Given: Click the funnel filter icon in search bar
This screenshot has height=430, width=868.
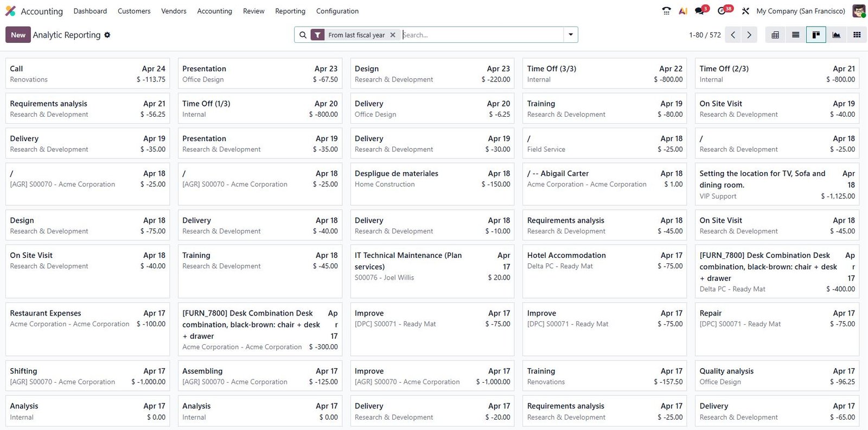Looking at the screenshot, I should tap(317, 35).
